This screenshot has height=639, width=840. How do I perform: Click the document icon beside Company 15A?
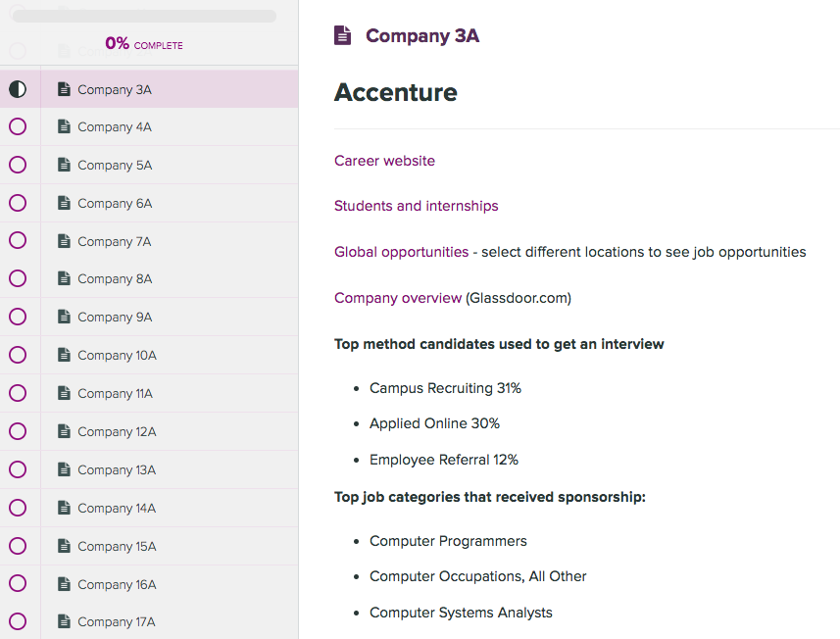64,546
